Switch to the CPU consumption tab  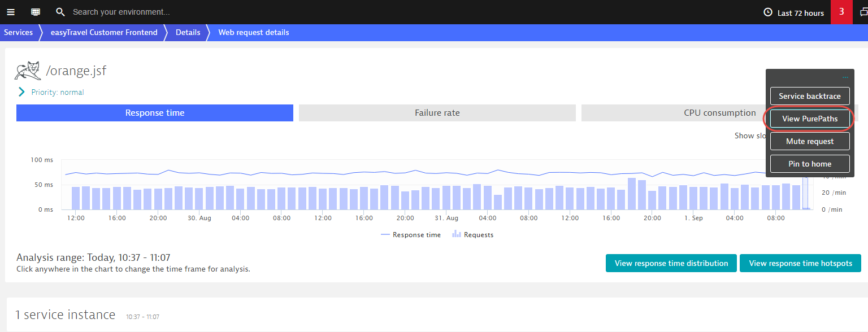(x=719, y=113)
